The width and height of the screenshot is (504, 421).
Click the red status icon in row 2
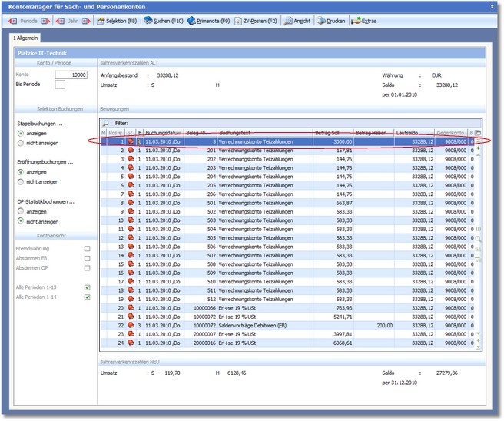click(x=130, y=151)
